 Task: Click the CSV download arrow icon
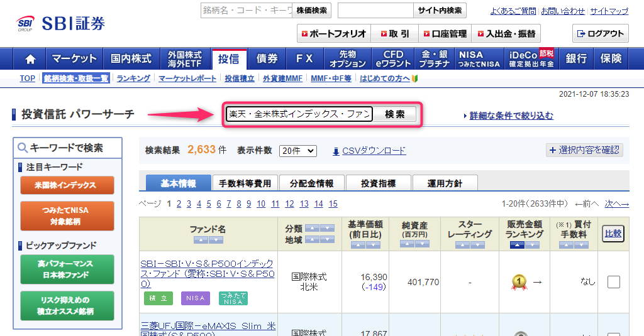point(336,151)
